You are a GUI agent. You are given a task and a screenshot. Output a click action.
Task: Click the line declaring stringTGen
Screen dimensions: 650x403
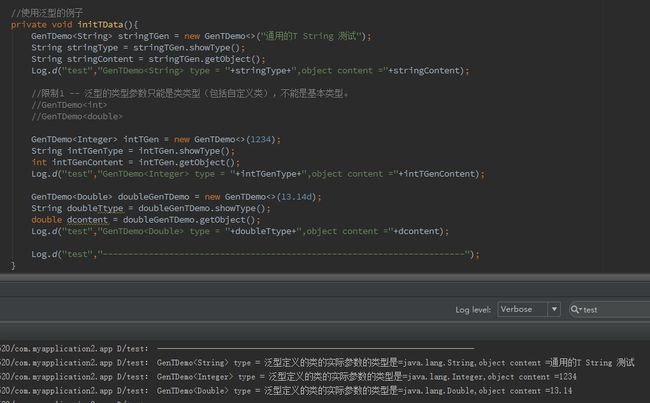tap(201, 36)
